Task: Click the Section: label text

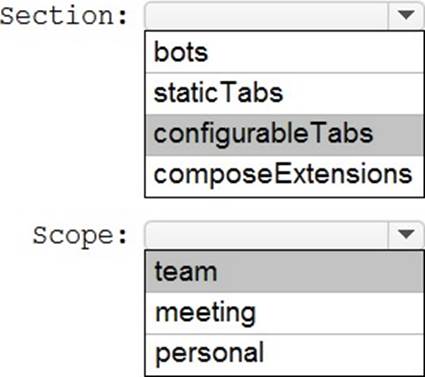Action: click(64, 16)
